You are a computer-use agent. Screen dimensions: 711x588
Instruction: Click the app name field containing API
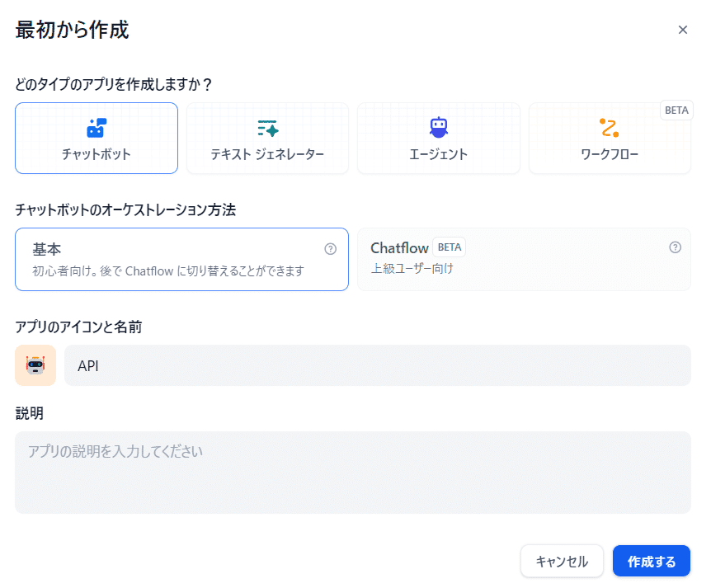377,365
